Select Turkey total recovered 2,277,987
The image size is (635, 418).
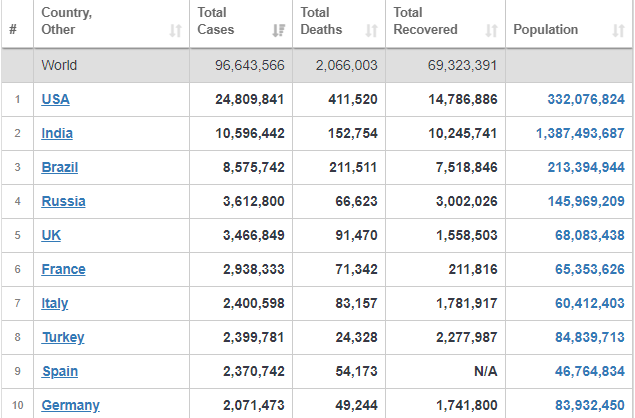click(467, 337)
